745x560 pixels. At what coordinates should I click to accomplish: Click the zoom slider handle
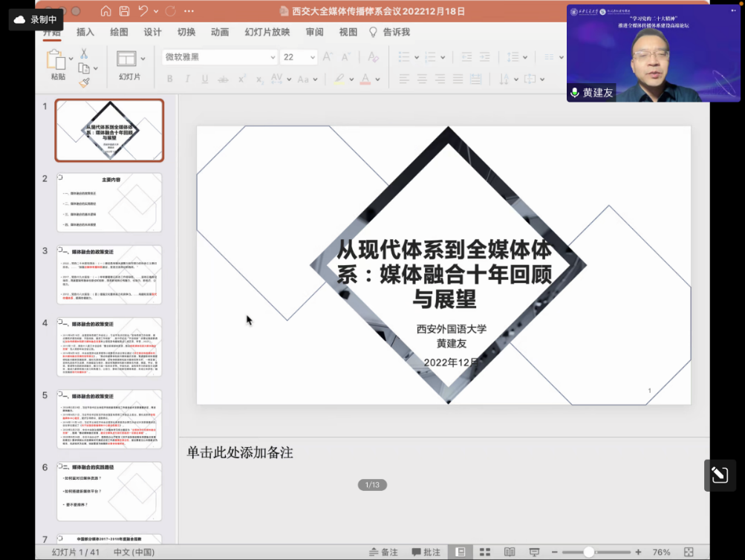[x=589, y=552]
